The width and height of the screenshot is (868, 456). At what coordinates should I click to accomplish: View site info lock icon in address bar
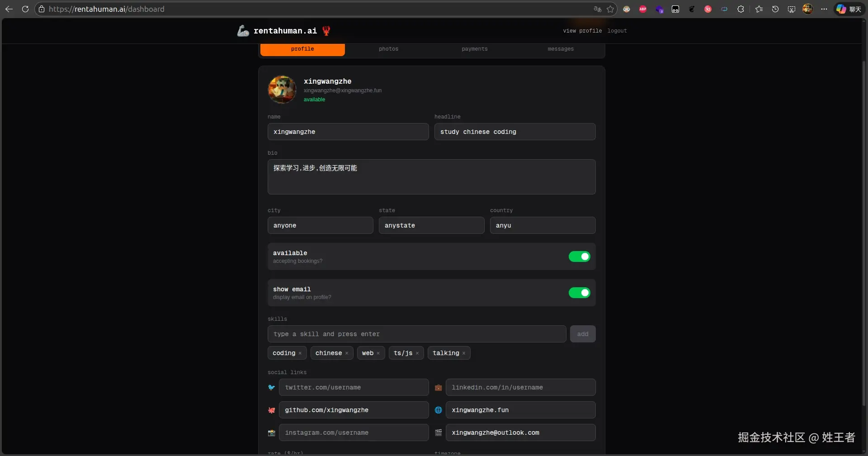[42, 9]
